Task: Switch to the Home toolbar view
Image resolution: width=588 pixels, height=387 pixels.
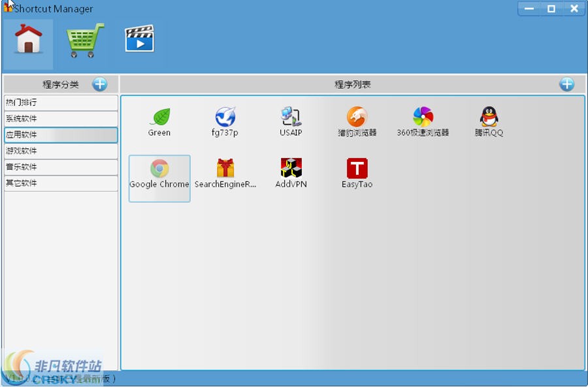Action: pyautogui.click(x=28, y=41)
